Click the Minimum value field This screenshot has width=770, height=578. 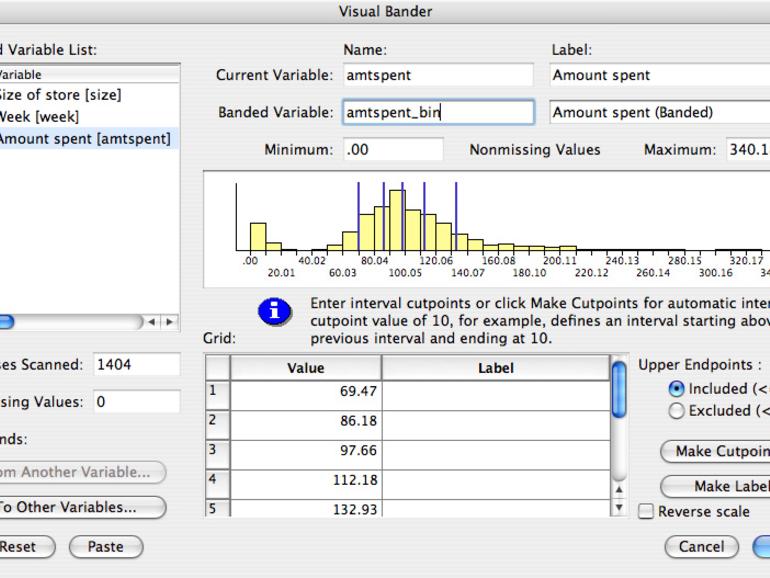(393, 150)
